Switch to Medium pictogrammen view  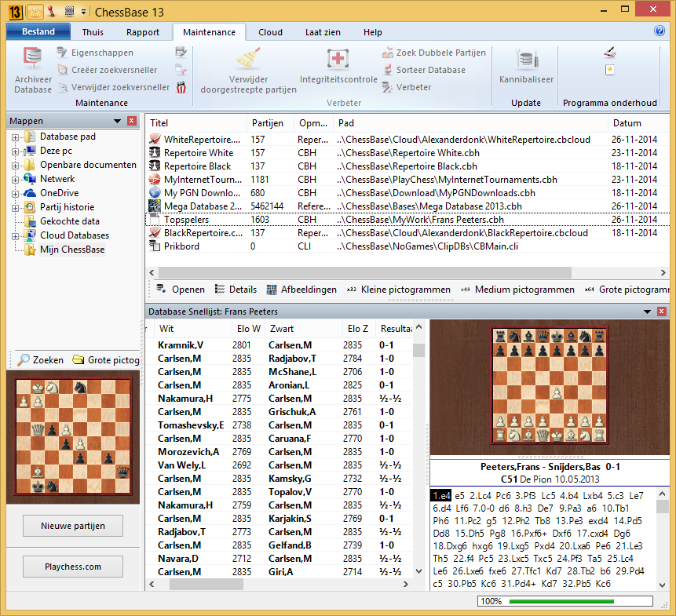(x=517, y=290)
